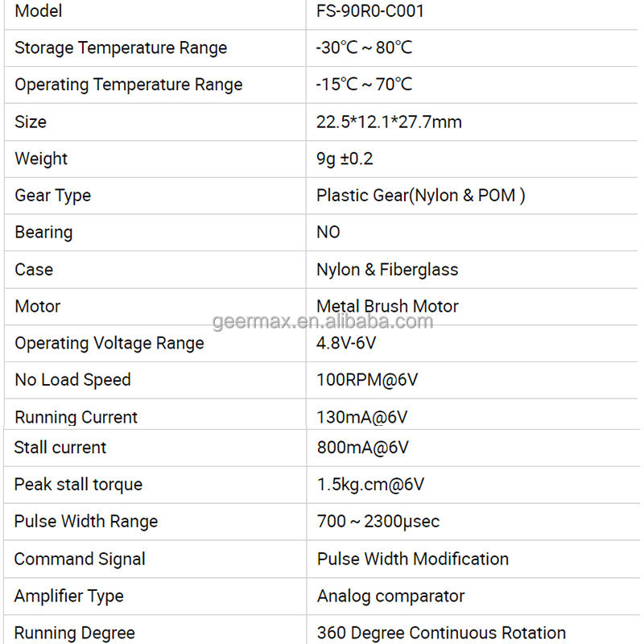Select the Running Current label
The image size is (644, 644).
click(76, 417)
